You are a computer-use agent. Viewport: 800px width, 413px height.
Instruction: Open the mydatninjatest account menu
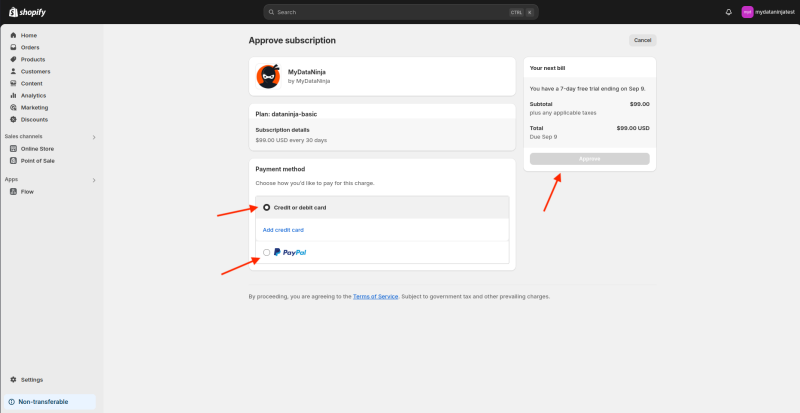coord(766,12)
